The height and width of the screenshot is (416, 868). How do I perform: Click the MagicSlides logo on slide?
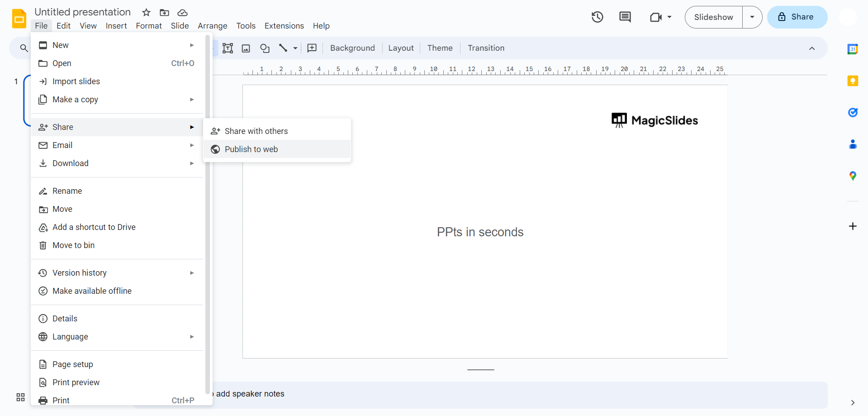tap(655, 120)
